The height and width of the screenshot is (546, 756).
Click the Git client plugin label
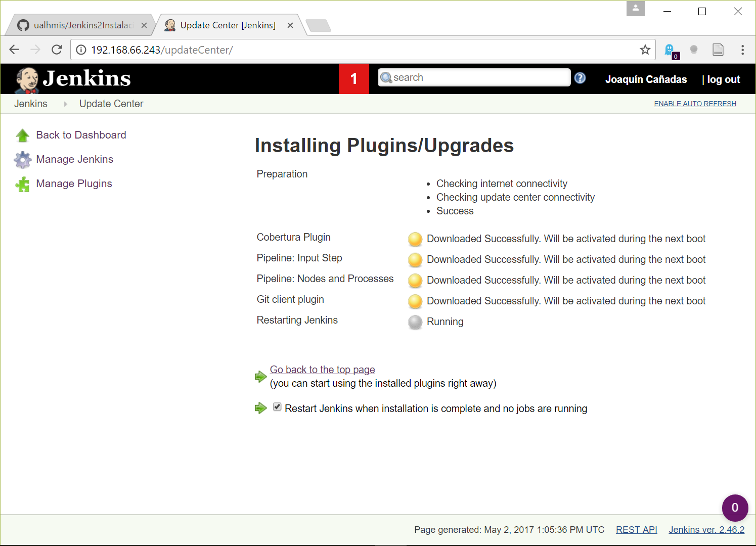(x=290, y=299)
